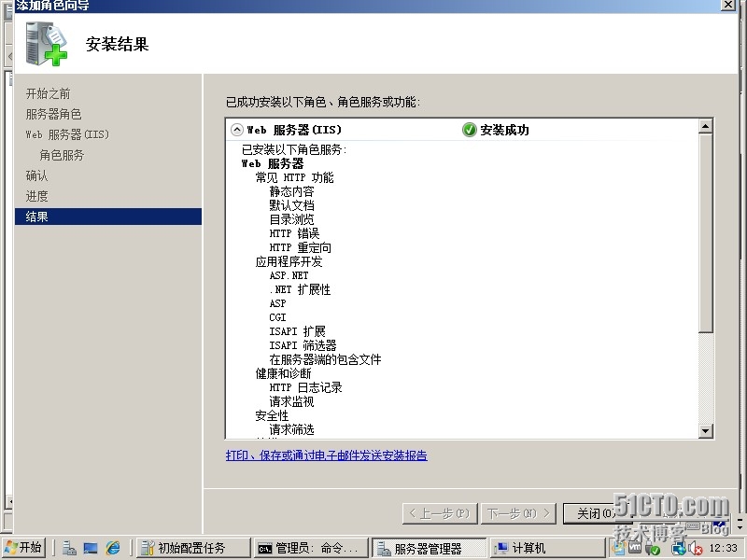Click the 常见 HTTP 功能 heading

pos(294,177)
